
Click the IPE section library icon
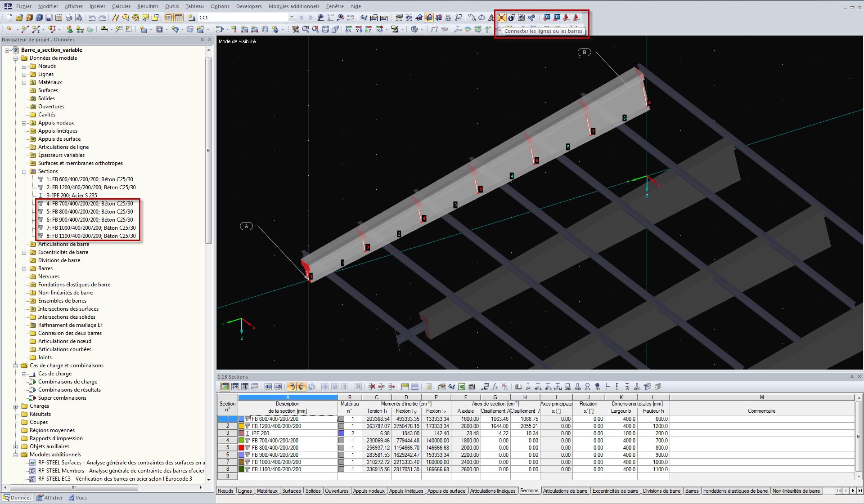click(x=528, y=387)
